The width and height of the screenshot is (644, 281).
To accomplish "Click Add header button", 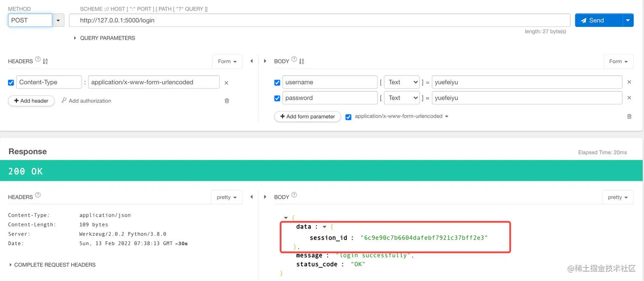I will pyautogui.click(x=31, y=101).
